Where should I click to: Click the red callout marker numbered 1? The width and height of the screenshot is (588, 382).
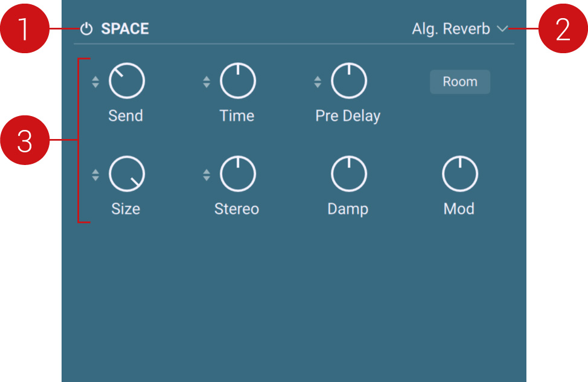point(24,29)
